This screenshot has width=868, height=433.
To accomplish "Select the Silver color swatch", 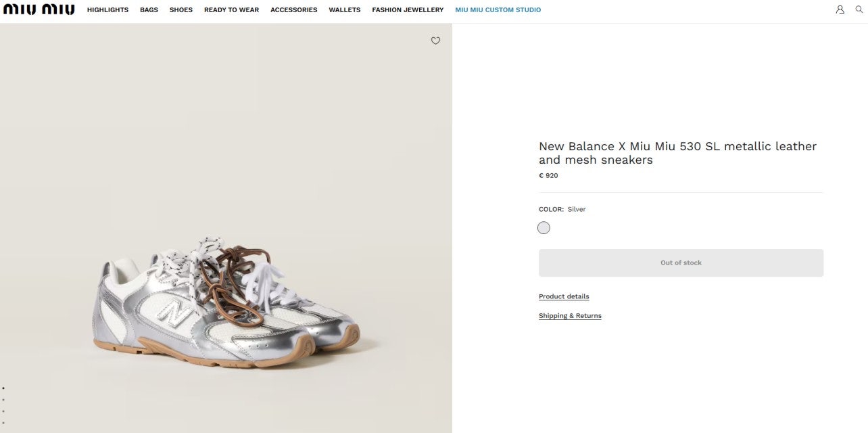I will click(544, 228).
